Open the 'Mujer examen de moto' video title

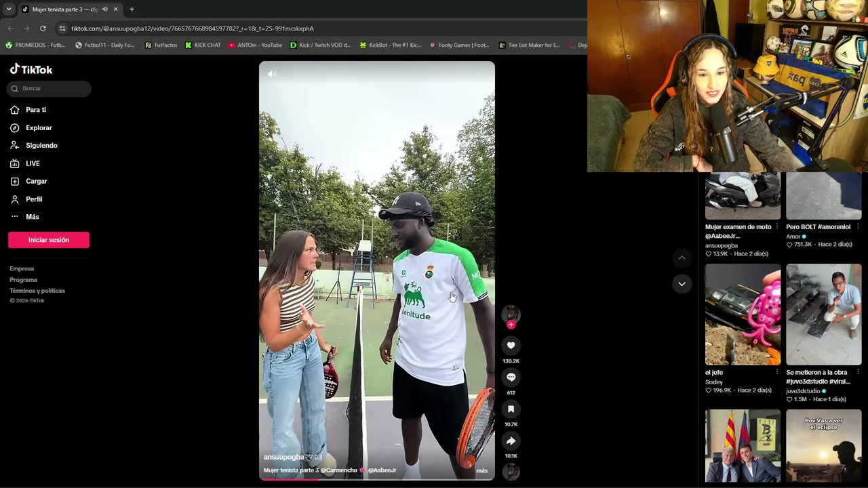coord(738,232)
